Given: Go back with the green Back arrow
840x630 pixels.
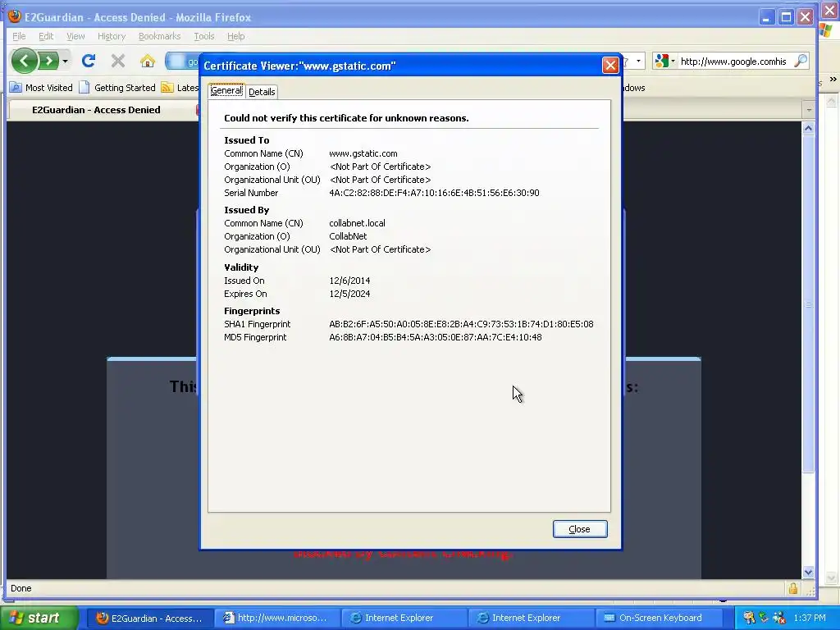Looking at the screenshot, I should [24, 61].
